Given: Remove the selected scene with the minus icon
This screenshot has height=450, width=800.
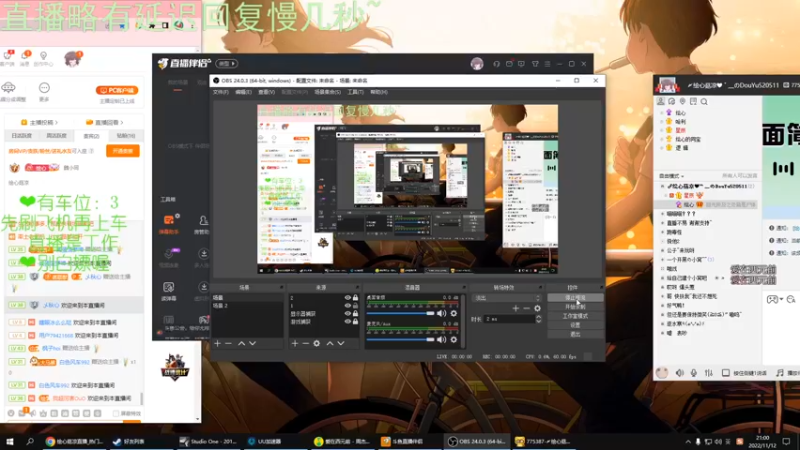Looking at the screenshot, I should [229, 343].
